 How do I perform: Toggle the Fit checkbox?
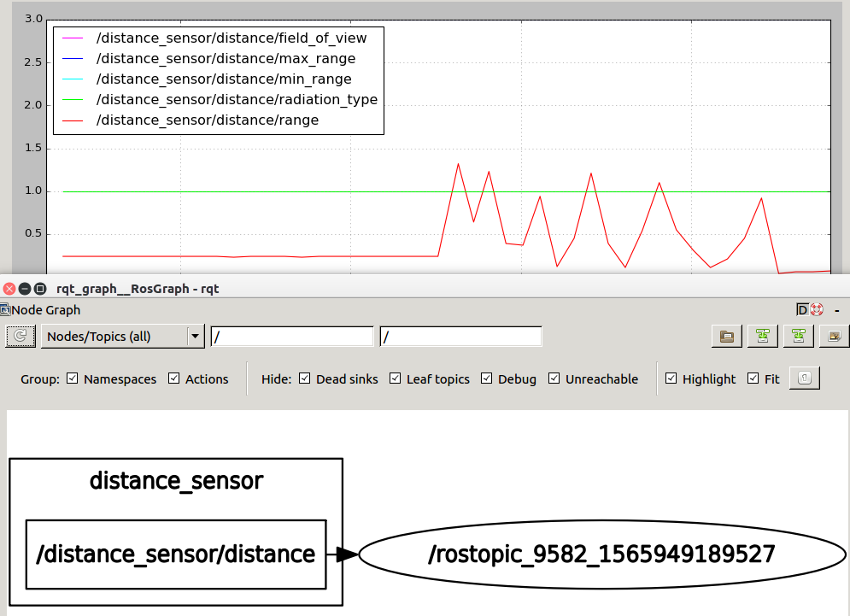click(x=753, y=378)
